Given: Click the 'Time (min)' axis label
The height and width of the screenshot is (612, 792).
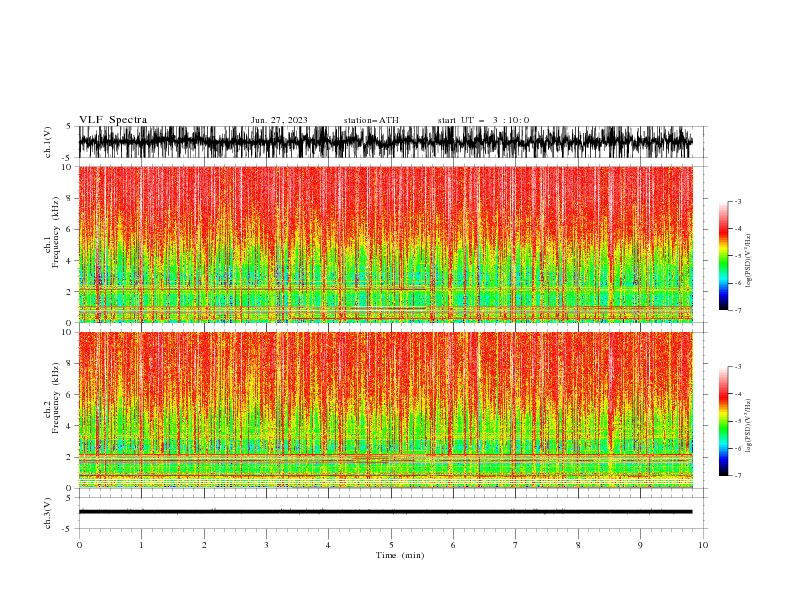Looking at the screenshot, I should (400, 555).
